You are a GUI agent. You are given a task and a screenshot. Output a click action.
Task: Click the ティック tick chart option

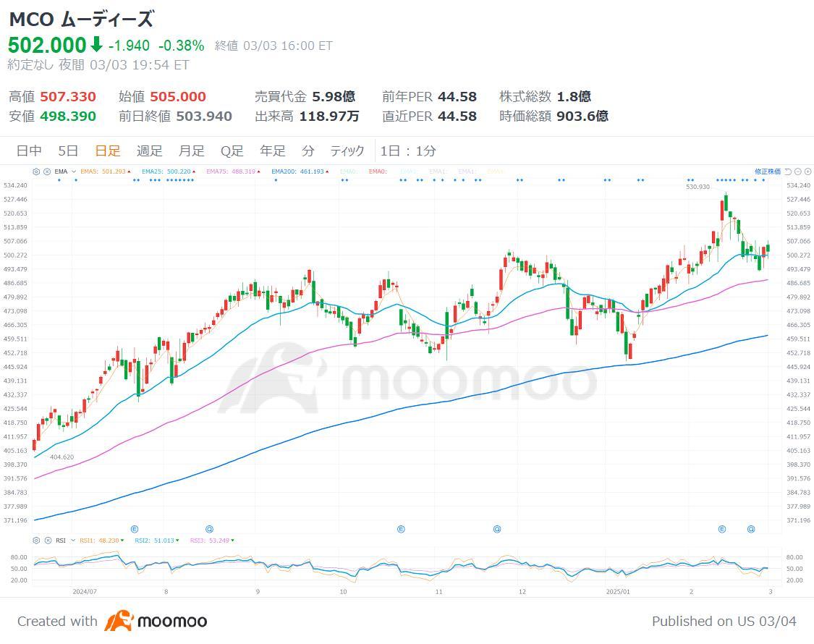347,151
